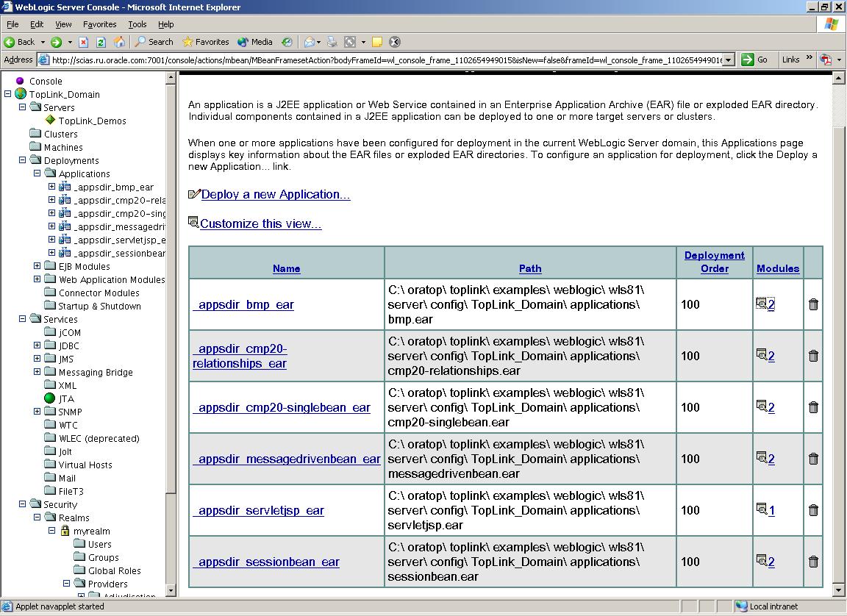Expand the EJB Modules tree node

click(x=37, y=265)
